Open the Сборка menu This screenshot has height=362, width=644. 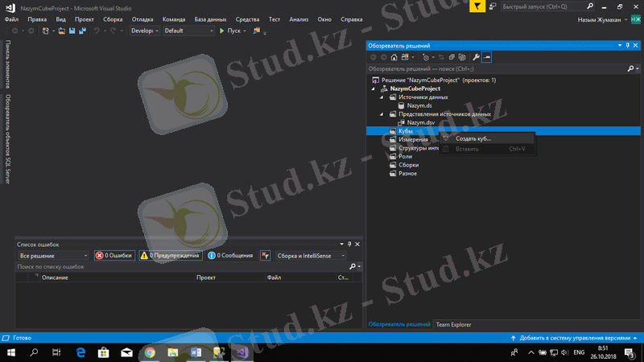coord(113,19)
